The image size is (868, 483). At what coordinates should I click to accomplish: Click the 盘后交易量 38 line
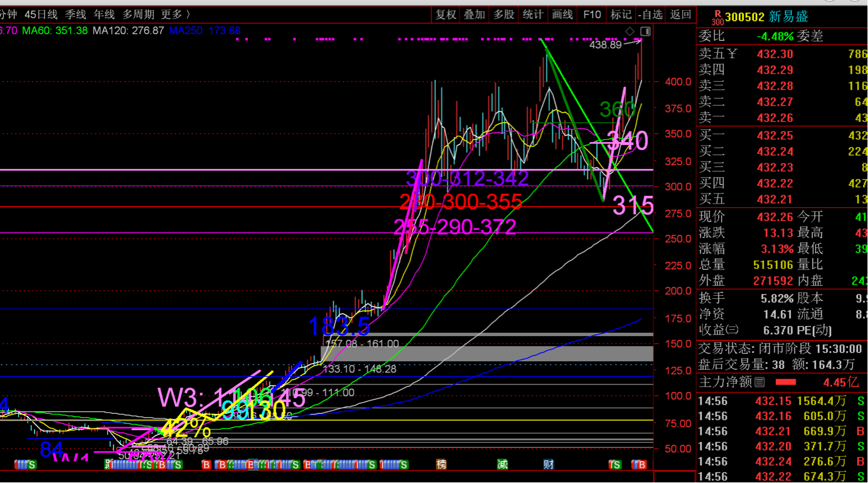tap(776, 364)
